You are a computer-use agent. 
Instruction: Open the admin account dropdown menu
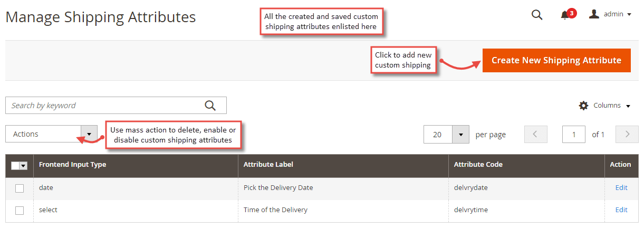click(610, 14)
